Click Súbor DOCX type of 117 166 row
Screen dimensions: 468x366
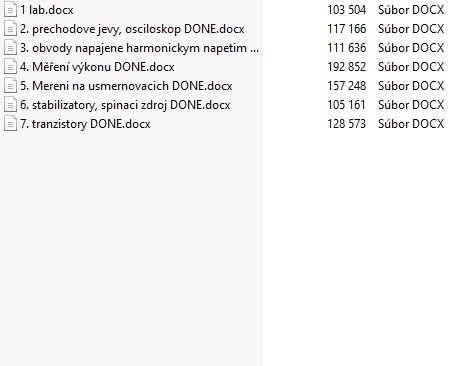coord(411,29)
